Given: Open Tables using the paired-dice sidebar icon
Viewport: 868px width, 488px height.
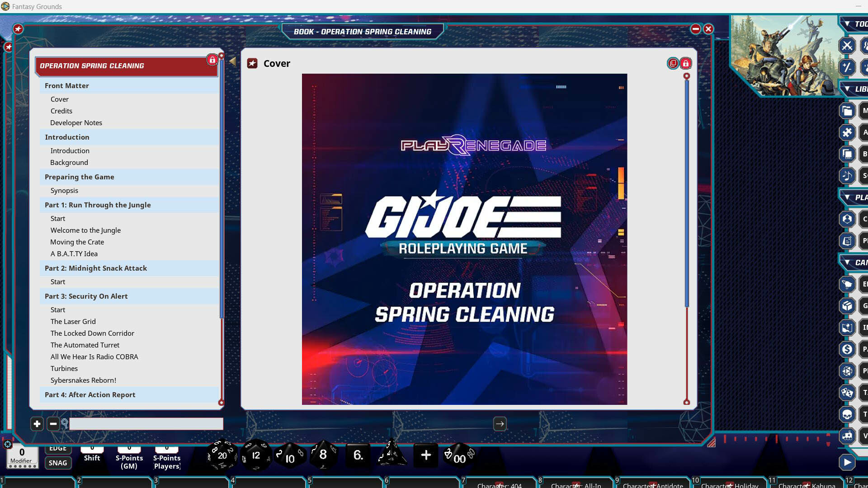Looking at the screenshot, I should (x=847, y=393).
